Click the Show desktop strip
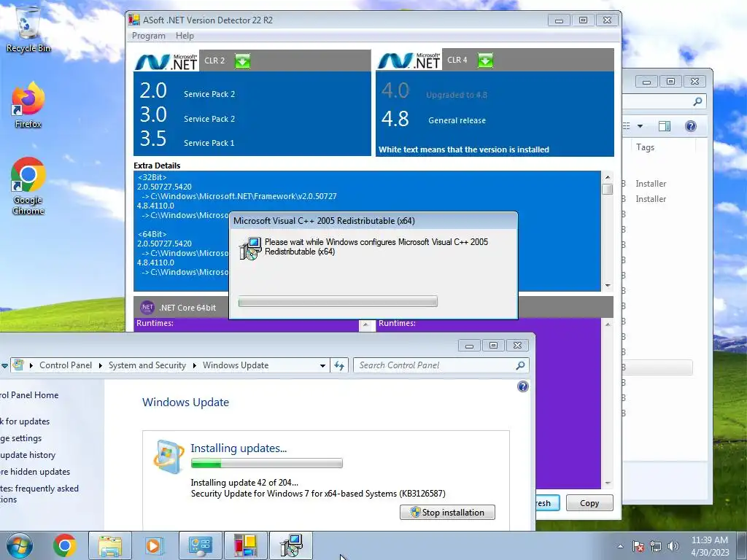This screenshot has width=747, height=560. pyautogui.click(x=741, y=545)
